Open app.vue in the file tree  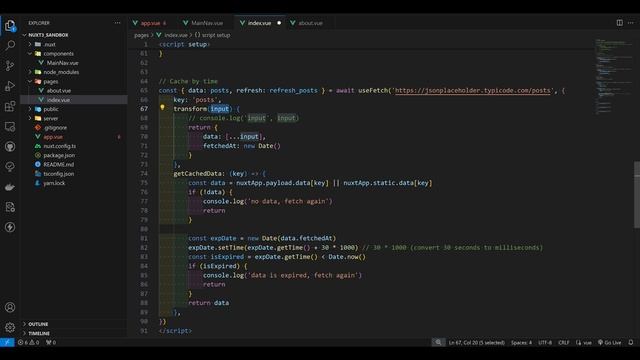53,137
